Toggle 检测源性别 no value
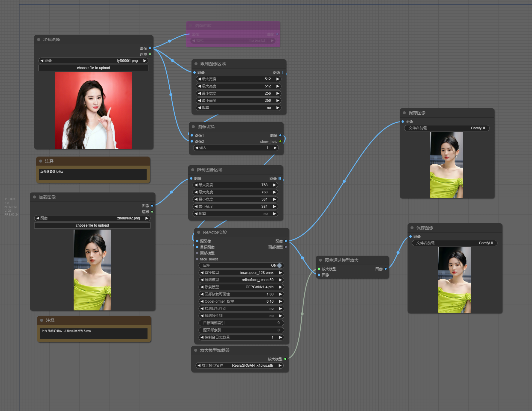Image resolution: width=532 pixels, height=411 pixels. [x=241, y=316]
